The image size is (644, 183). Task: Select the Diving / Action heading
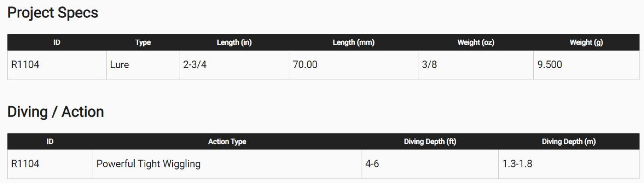pos(56,112)
